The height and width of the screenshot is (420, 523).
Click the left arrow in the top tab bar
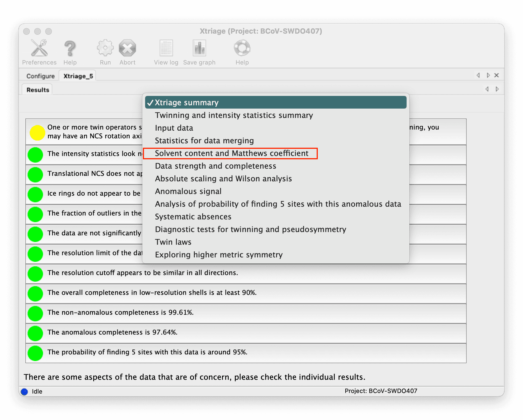pos(478,75)
